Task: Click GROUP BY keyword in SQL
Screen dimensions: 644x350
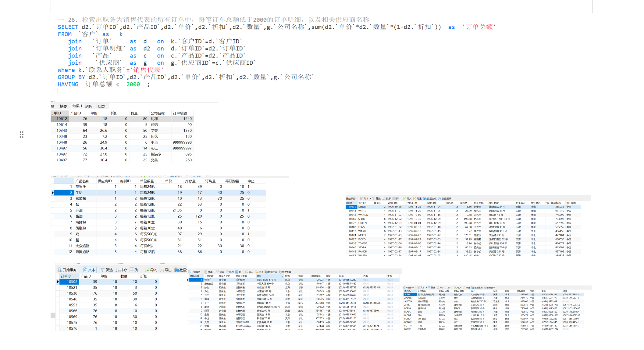Action: [71, 77]
